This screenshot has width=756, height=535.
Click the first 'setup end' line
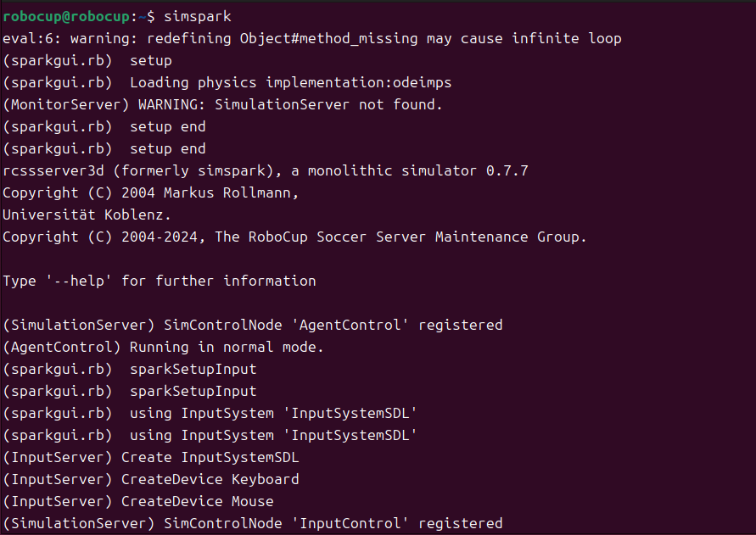pyautogui.click(x=104, y=126)
